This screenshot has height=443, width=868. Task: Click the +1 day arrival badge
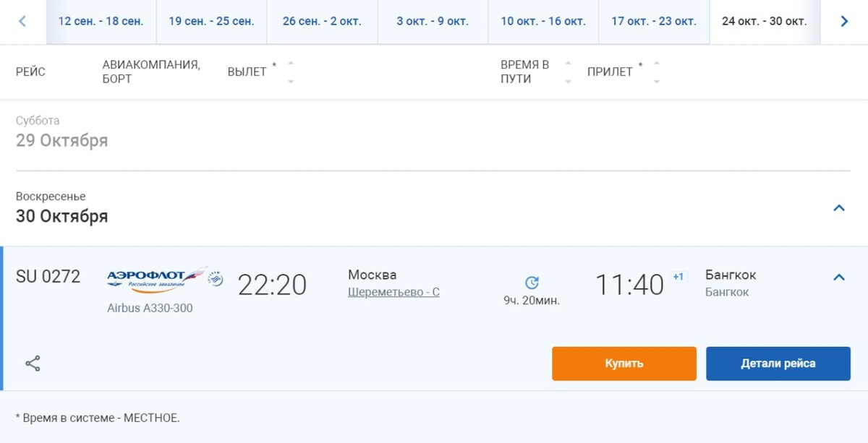coord(678,277)
